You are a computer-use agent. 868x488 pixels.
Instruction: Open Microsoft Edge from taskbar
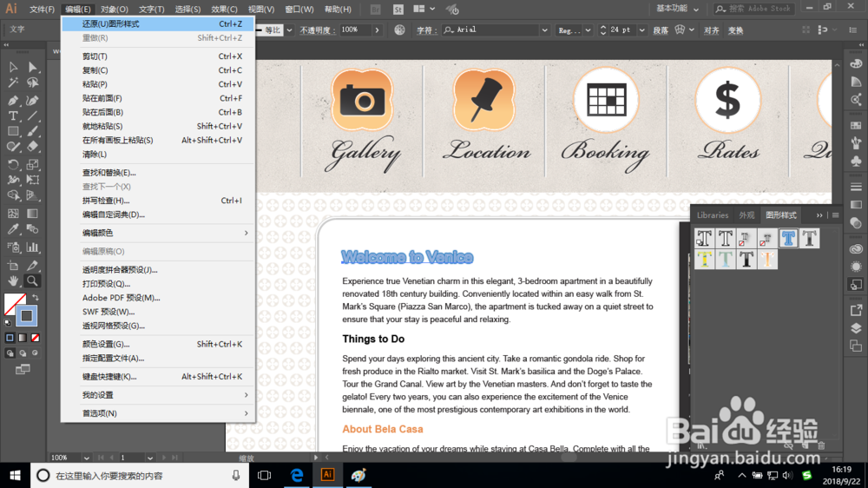[x=297, y=475]
